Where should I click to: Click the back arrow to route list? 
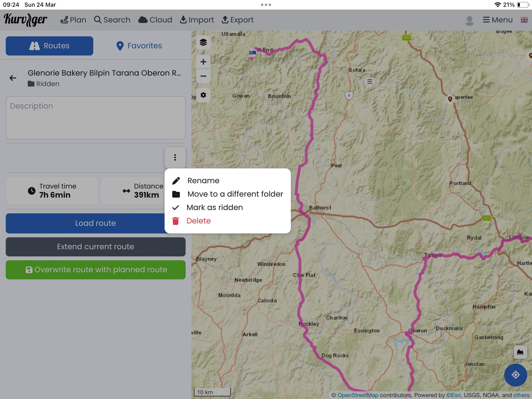[x=13, y=78]
